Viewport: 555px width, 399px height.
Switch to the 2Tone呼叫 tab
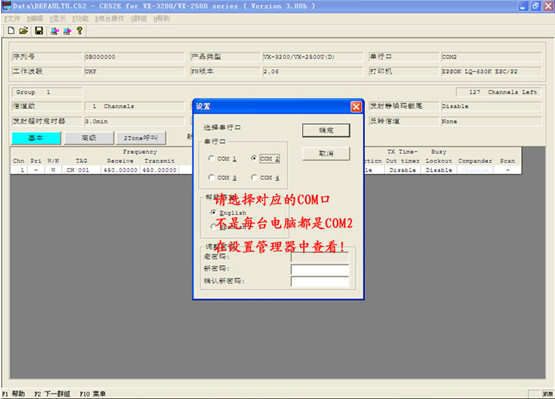141,138
